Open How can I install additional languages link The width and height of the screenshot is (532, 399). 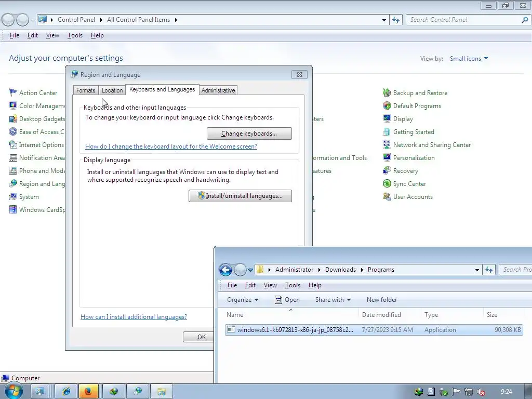click(x=134, y=316)
